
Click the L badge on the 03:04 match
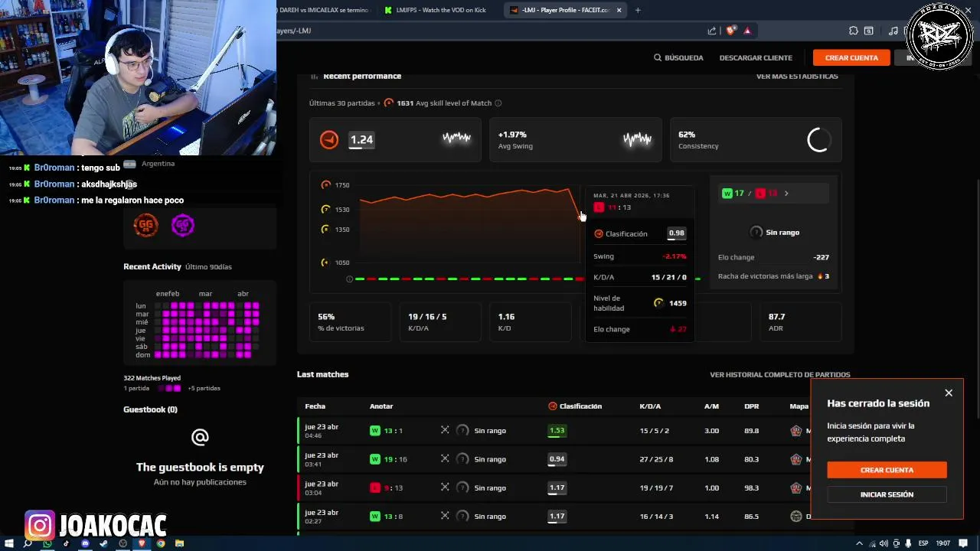pyautogui.click(x=375, y=487)
